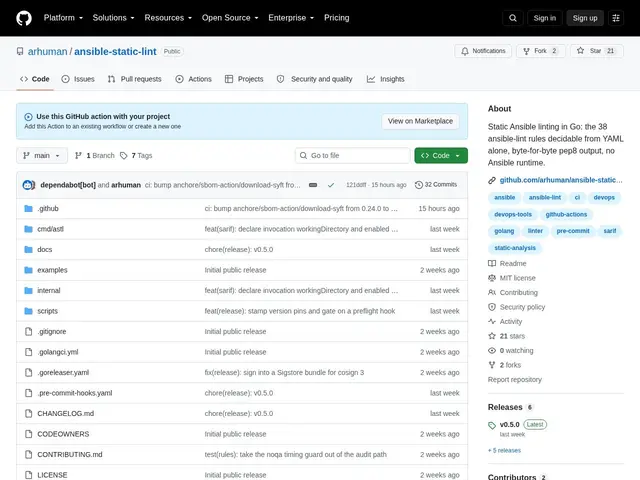Open the internal folder
This screenshot has width=640, height=480.
pyautogui.click(x=49, y=290)
